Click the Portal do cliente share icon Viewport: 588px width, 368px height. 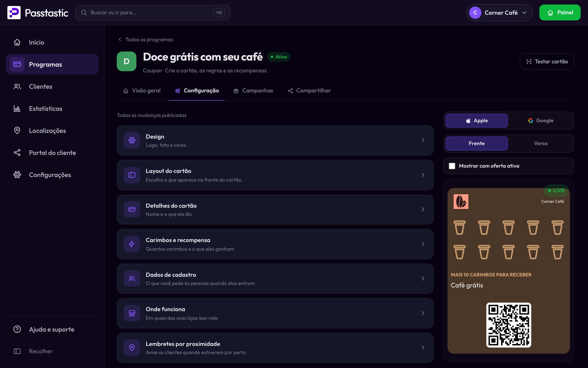(17, 153)
